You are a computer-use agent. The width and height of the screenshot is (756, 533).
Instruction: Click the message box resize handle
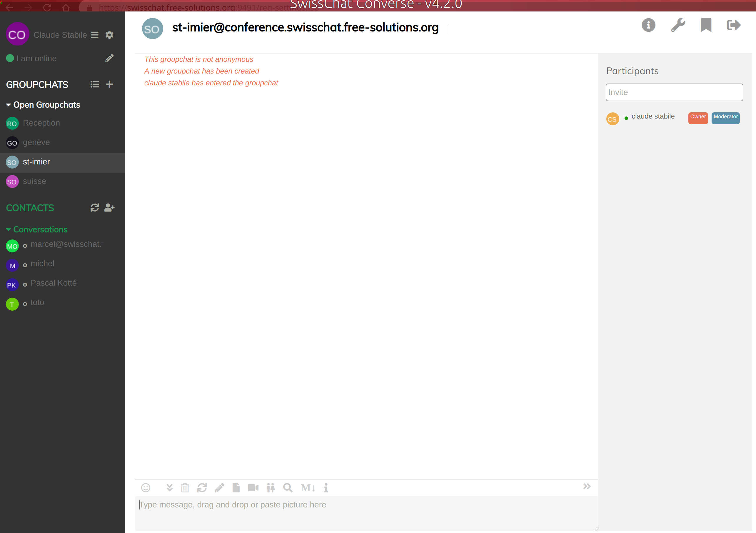[595, 529]
